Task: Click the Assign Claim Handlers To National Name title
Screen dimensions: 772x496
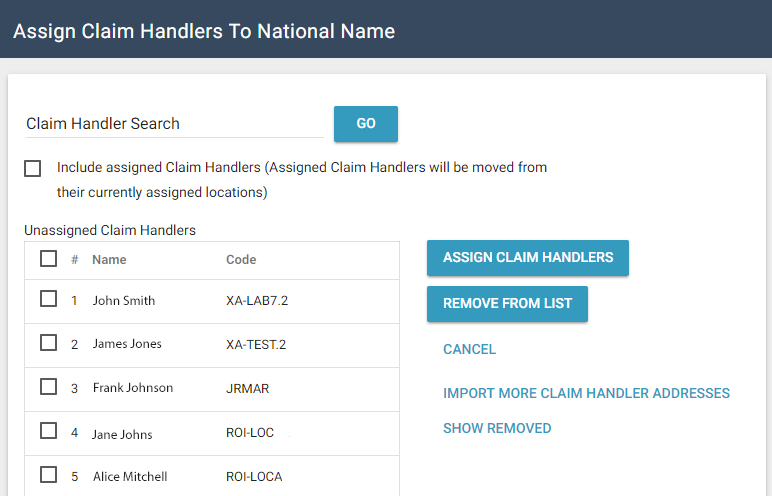Action: (204, 31)
